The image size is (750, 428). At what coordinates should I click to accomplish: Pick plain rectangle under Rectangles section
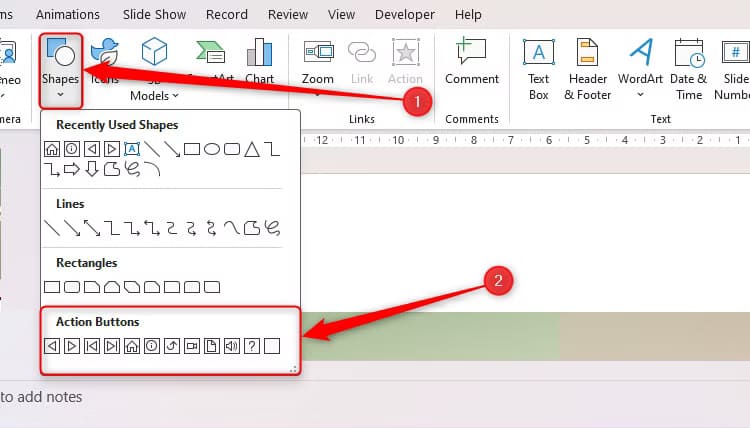click(x=52, y=287)
